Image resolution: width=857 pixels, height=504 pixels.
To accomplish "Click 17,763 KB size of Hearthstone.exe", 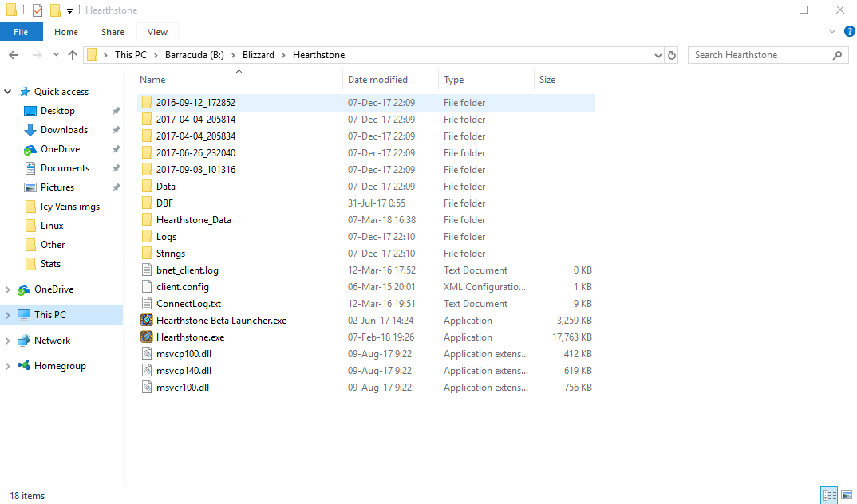I will 571,337.
